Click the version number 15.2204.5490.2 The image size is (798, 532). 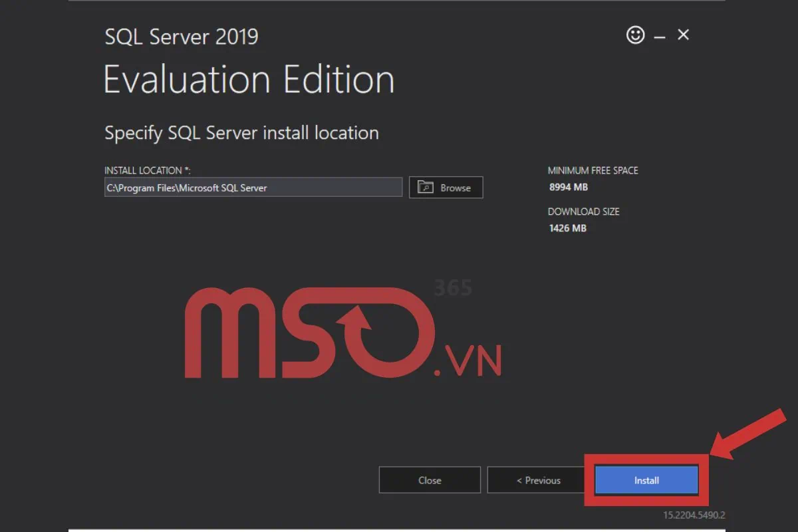click(x=695, y=513)
